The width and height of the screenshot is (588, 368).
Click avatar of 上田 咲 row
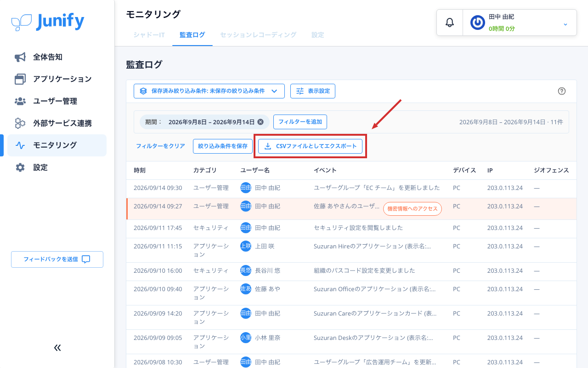point(246,246)
